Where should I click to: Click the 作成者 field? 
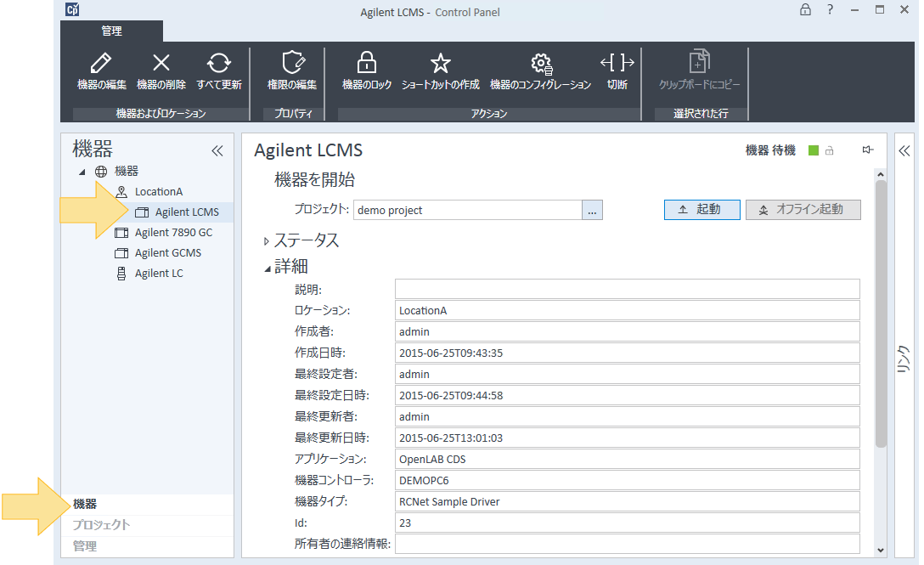(627, 332)
